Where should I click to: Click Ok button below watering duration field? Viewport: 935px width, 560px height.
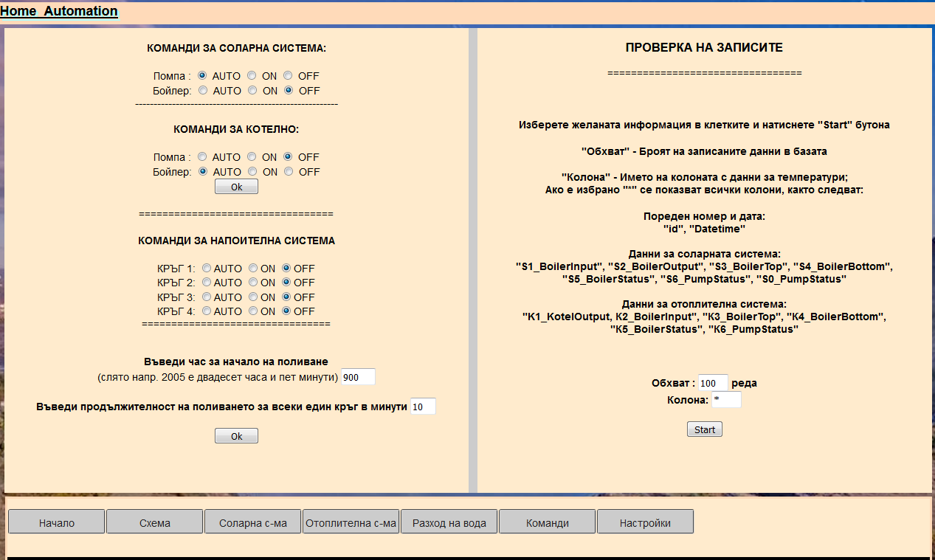coord(236,436)
